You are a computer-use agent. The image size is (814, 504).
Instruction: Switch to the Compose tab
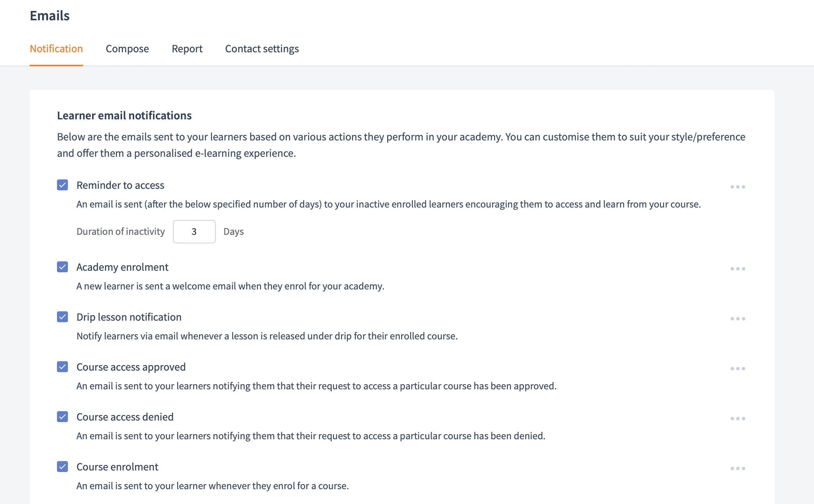(127, 49)
